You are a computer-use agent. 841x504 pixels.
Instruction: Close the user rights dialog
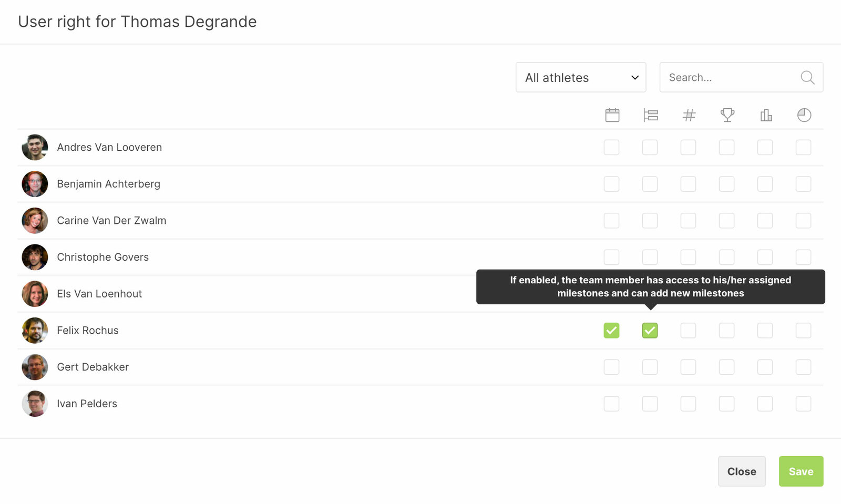[x=741, y=471]
